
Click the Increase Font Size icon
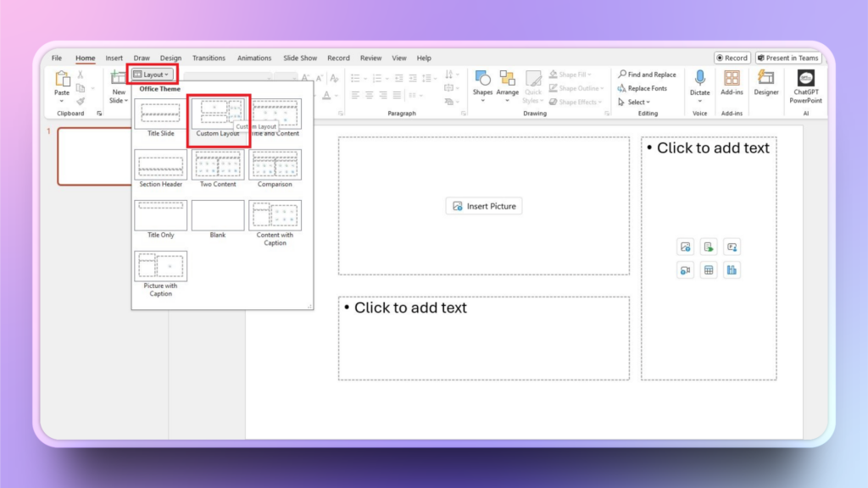305,78
